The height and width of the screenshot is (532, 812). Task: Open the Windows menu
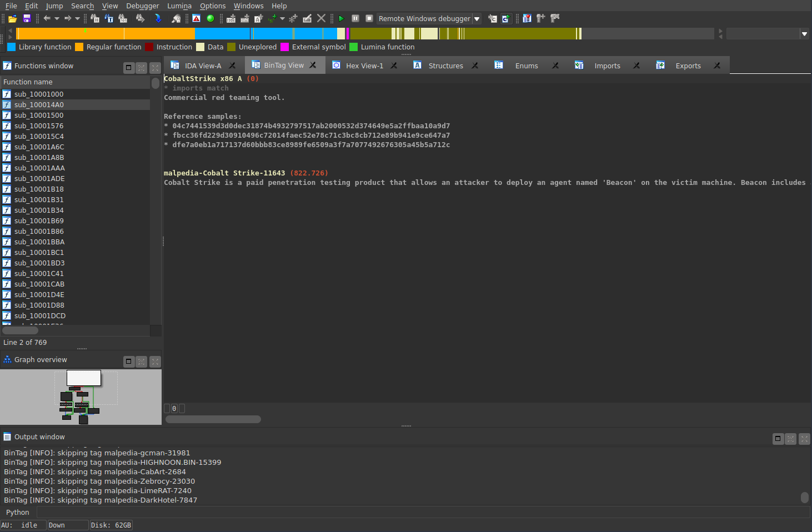click(x=248, y=6)
